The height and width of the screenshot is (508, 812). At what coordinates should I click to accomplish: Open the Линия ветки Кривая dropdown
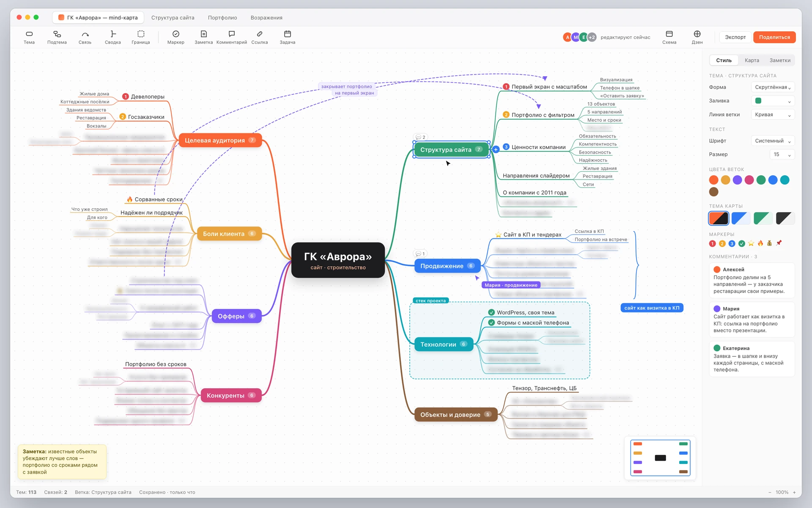773,115
